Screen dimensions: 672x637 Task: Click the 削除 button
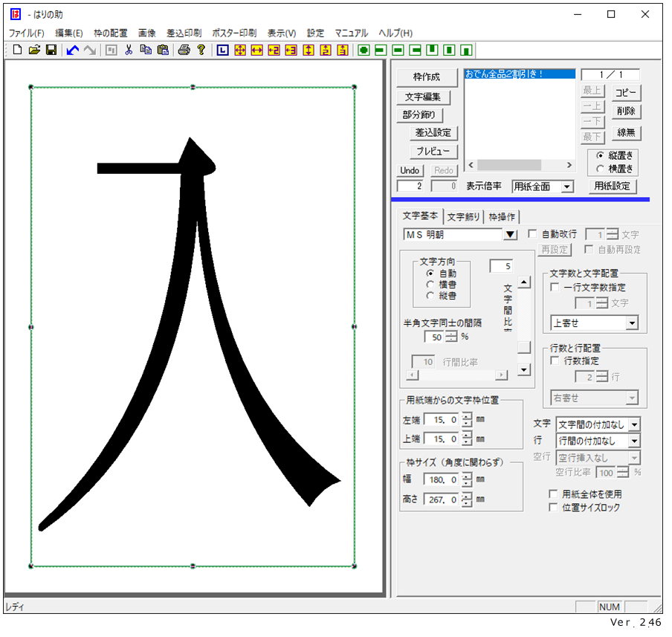click(626, 111)
